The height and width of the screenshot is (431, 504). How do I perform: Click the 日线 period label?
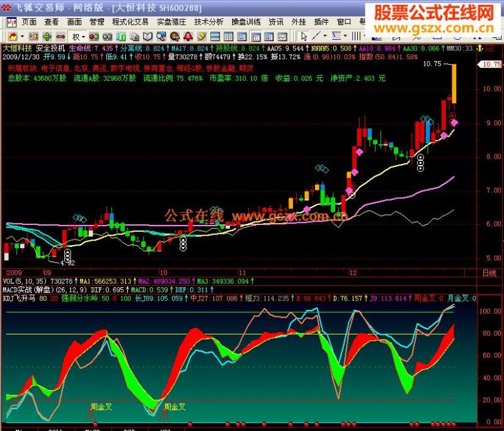[490, 273]
